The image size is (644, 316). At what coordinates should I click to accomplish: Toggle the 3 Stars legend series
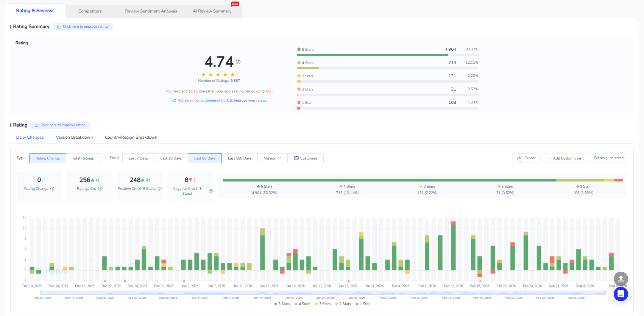pos(323,304)
